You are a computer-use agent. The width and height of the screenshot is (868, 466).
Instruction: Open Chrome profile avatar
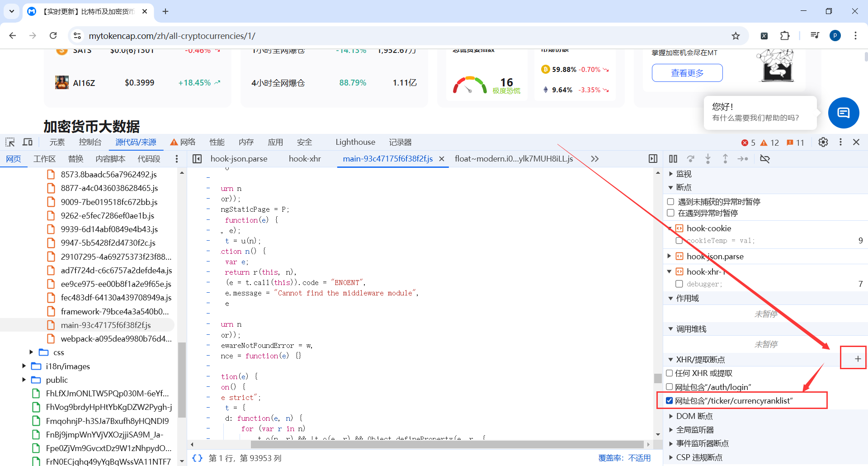pyautogui.click(x=835, y=36)
